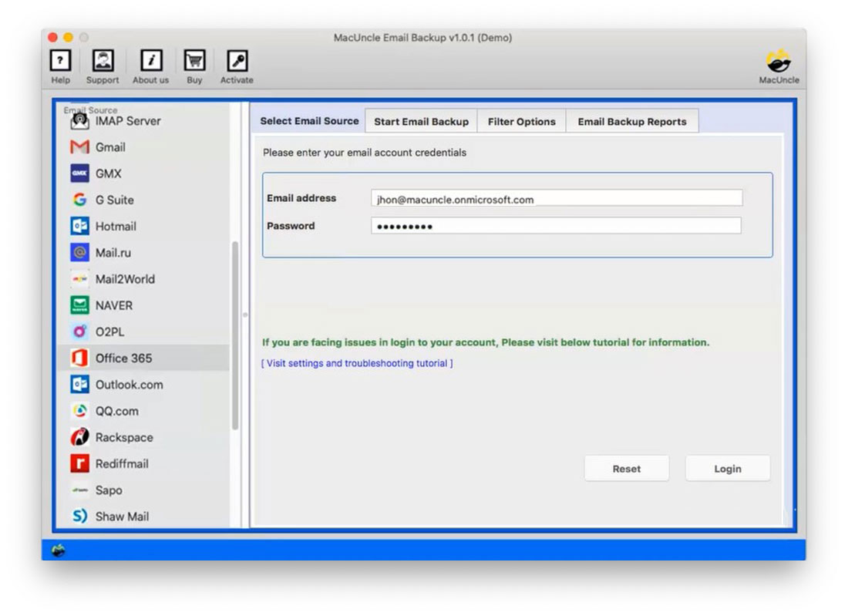Click the Support icon in toolbar
845x616 pixels.
(x=103, y=62)
